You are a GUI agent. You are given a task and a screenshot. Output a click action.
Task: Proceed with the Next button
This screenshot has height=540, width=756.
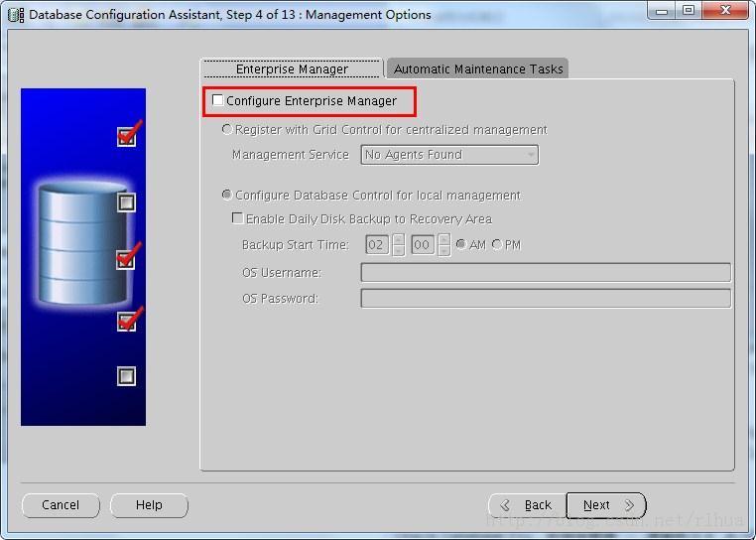tap(606, 505)
